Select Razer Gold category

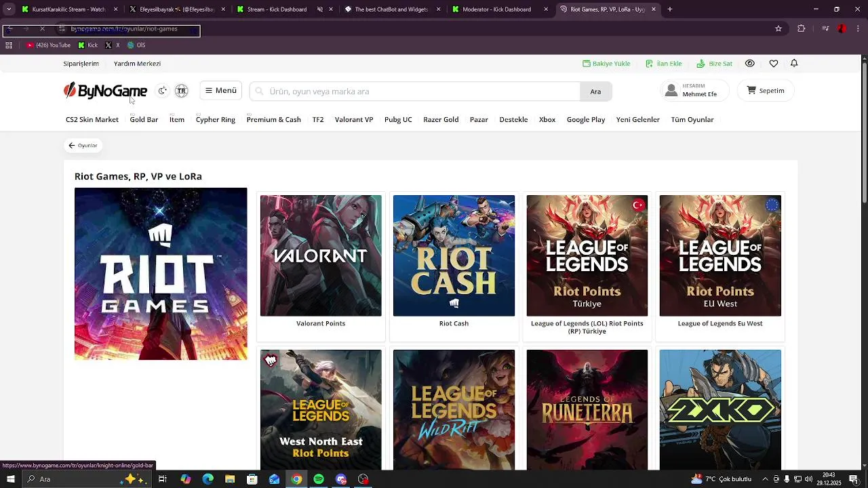[441, 120]
